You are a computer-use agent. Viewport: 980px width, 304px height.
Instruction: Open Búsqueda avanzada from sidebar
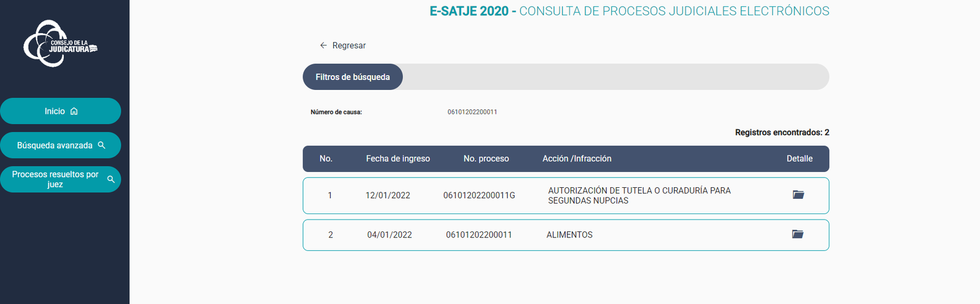point(55,146)
